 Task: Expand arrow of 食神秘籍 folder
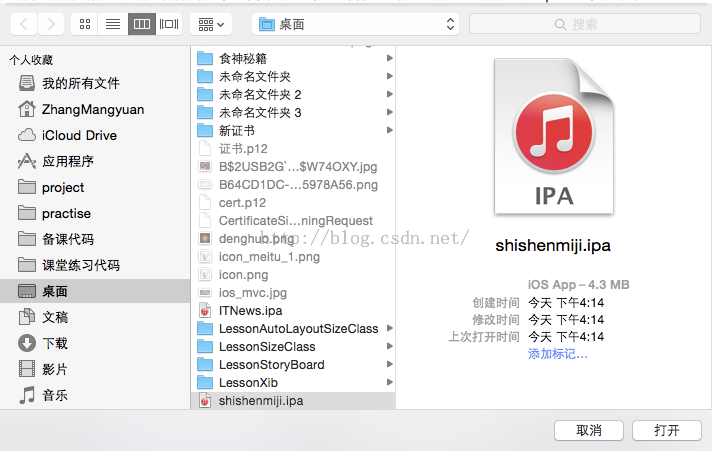coord(389,58)
